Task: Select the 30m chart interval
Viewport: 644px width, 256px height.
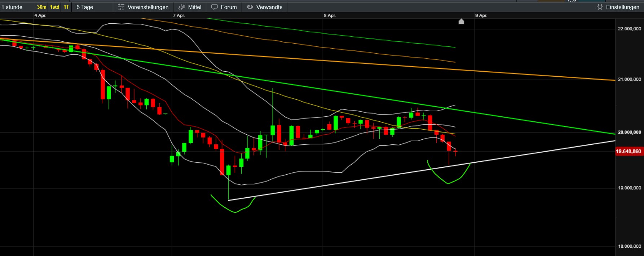Action: 41,7
